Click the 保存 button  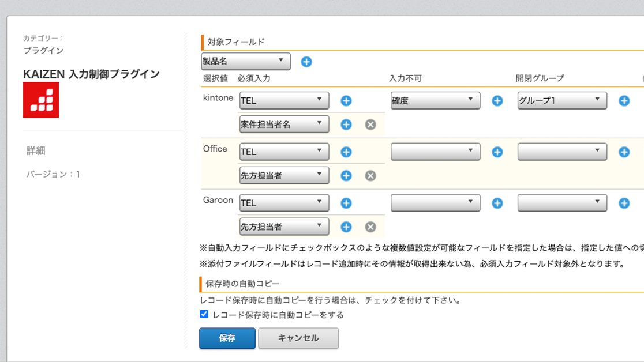pyautogui.click(x=227, y=338)
